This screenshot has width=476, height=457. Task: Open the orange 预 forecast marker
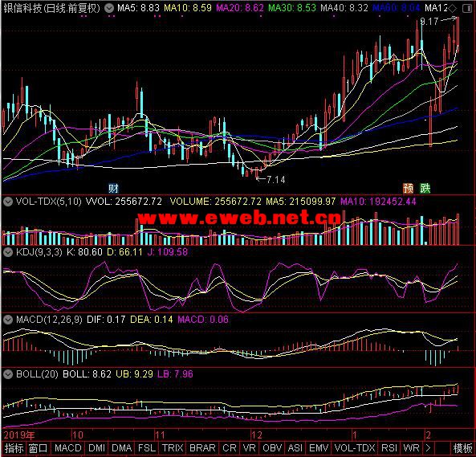tap(409, 188)
